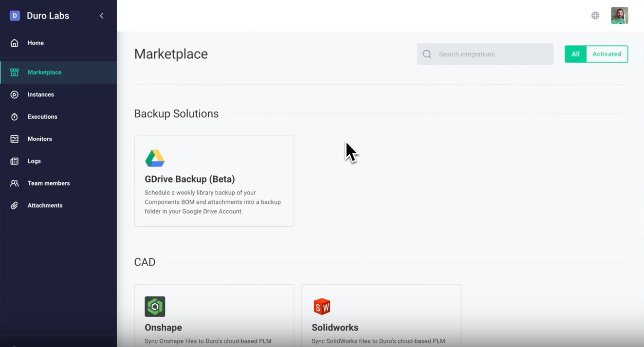The width and height of the screenshot is (644, 347).
Task: Click the Instances play-circle icon
Action: click(15, 94)
